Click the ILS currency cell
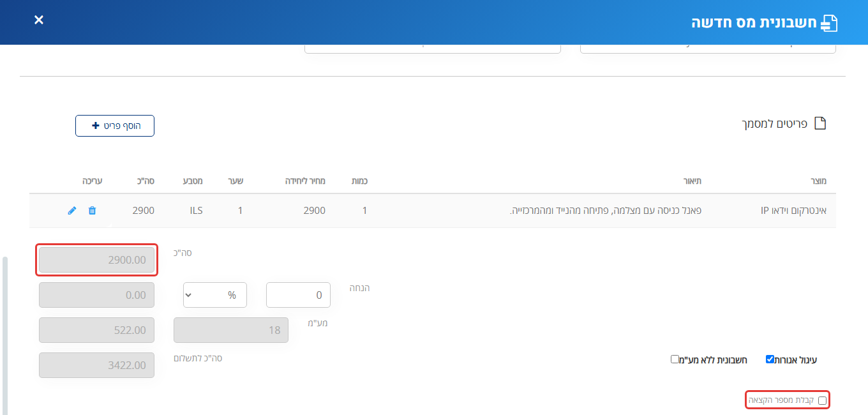Image resolution: width=868 pixels, height=415 pixels. coord(195,210)
